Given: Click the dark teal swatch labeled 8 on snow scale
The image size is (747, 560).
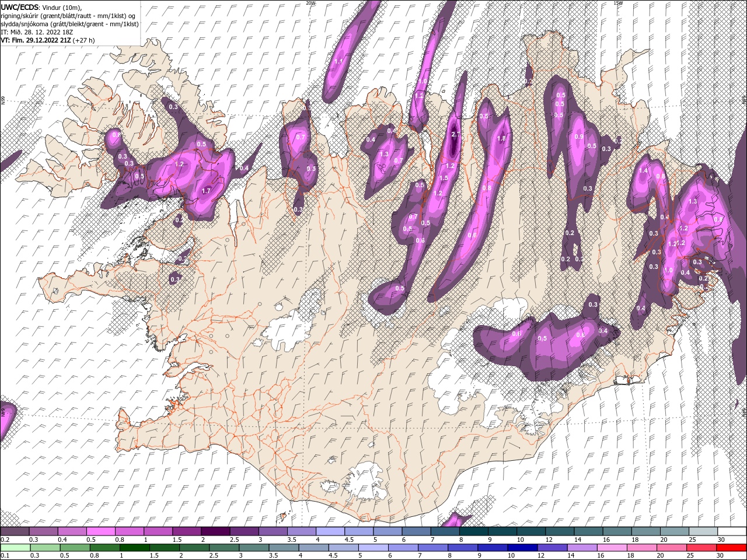Looking at the screenshot, I should 473,531.
